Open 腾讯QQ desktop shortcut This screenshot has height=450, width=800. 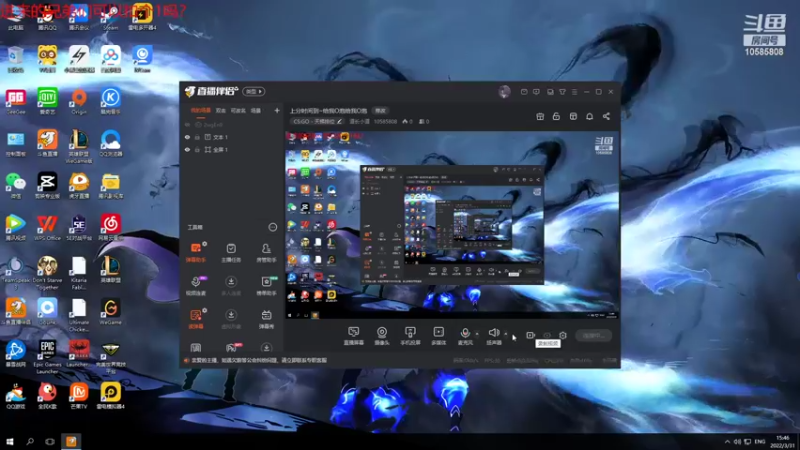point(47,16)
